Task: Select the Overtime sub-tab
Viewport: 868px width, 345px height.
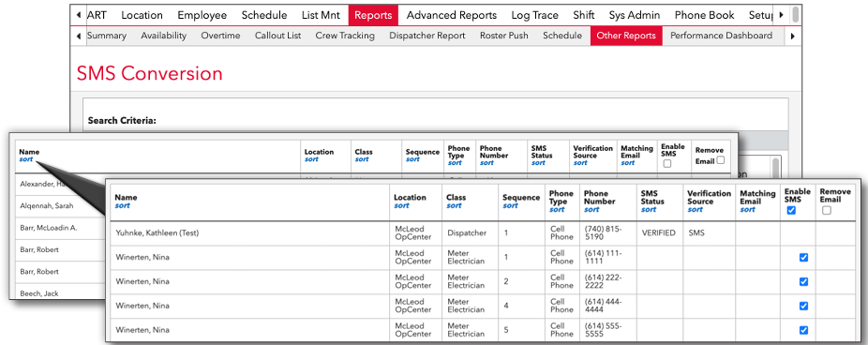Action: point(220,36)
